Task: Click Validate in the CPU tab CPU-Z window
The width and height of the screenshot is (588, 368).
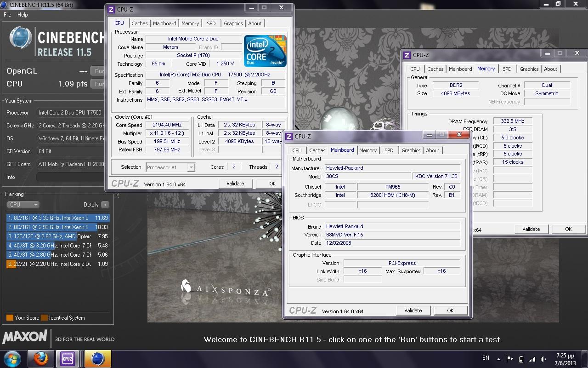Action: pos(235,184)
